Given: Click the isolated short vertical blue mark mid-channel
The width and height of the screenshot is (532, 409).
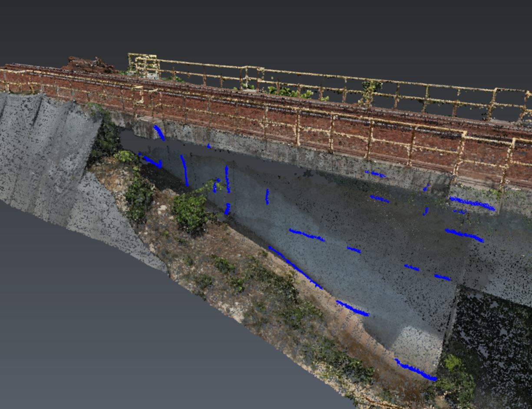Looking at the screenshot, I should pyautogui.click(x=267, y=196).
